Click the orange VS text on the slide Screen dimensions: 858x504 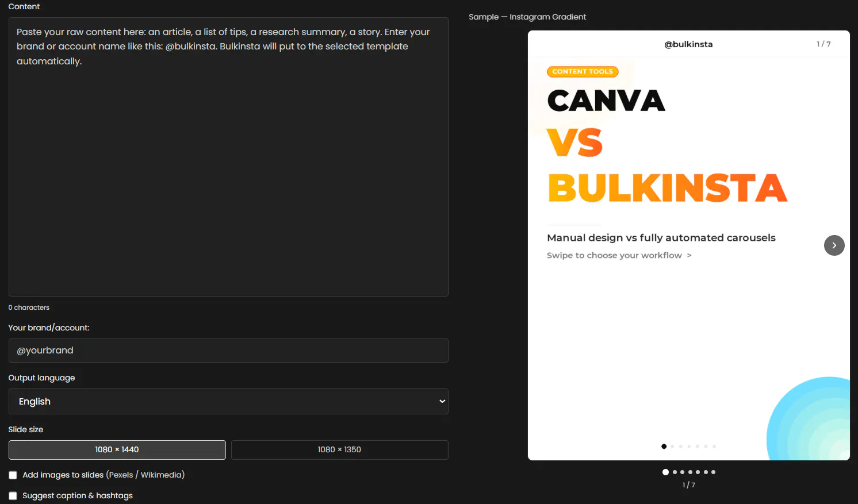[x=574, y=143]
